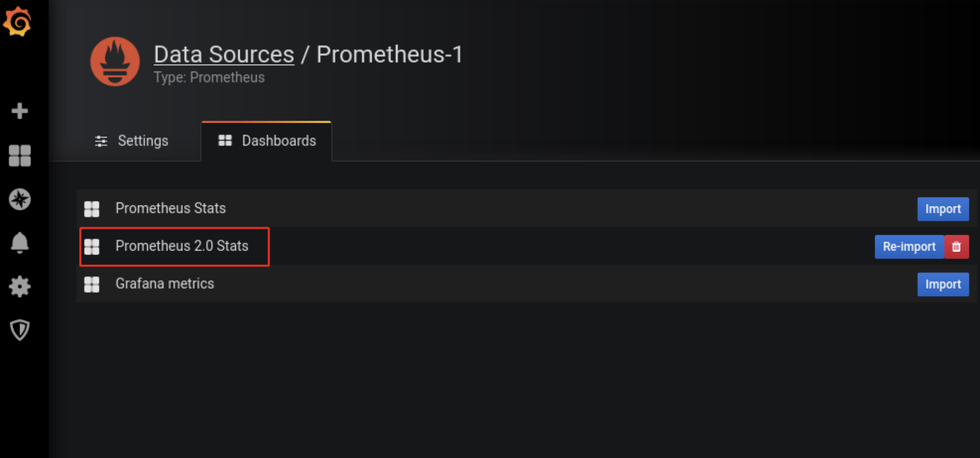Viewport: 980px width, 458px height.
Task: Select the Grafana metrics entry
Action: click(x=165, y=284)
